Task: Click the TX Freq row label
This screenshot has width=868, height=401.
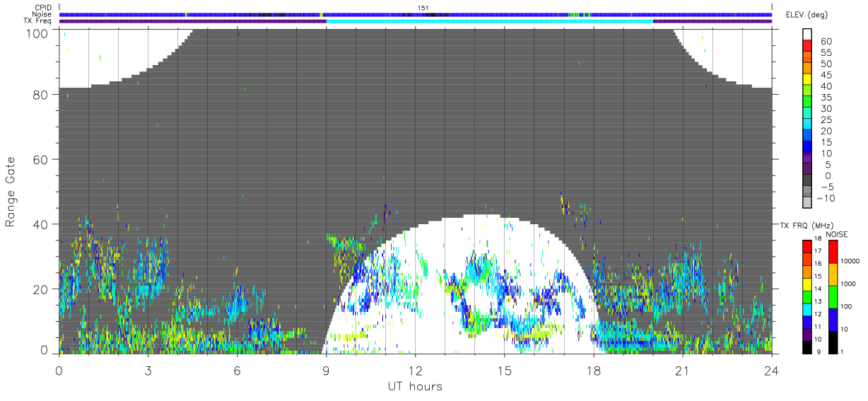Action: click(x=38, y=21)
